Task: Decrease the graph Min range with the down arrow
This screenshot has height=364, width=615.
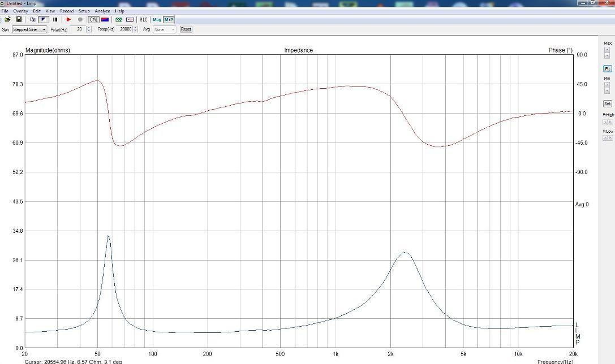Action: 607,91
